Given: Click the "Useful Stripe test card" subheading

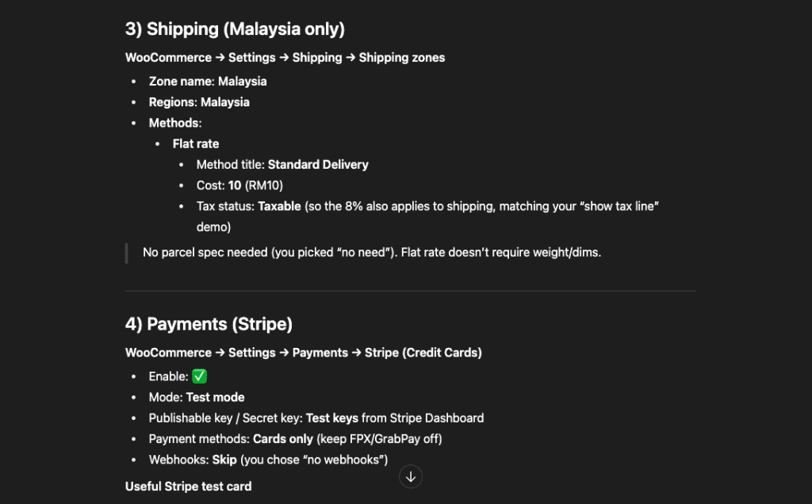Looking at the screenshot, I should (x=189, y=486).
